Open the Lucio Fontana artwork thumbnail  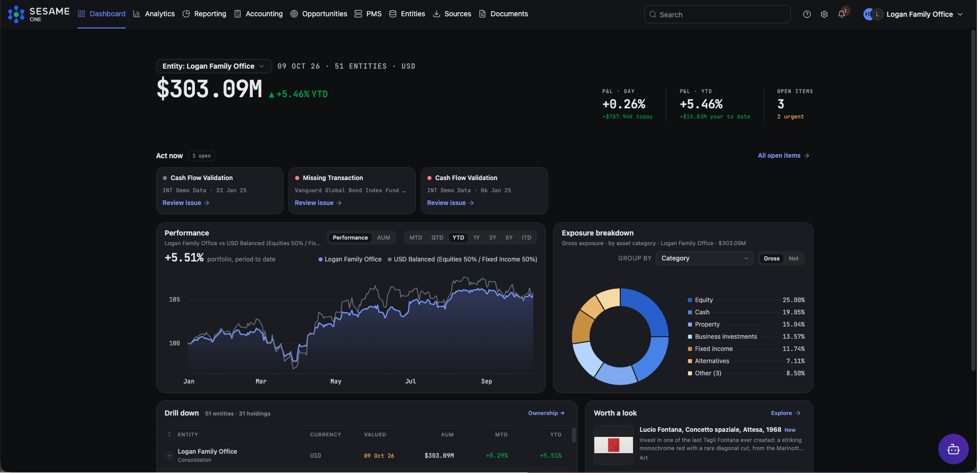(x=614, y=445)
